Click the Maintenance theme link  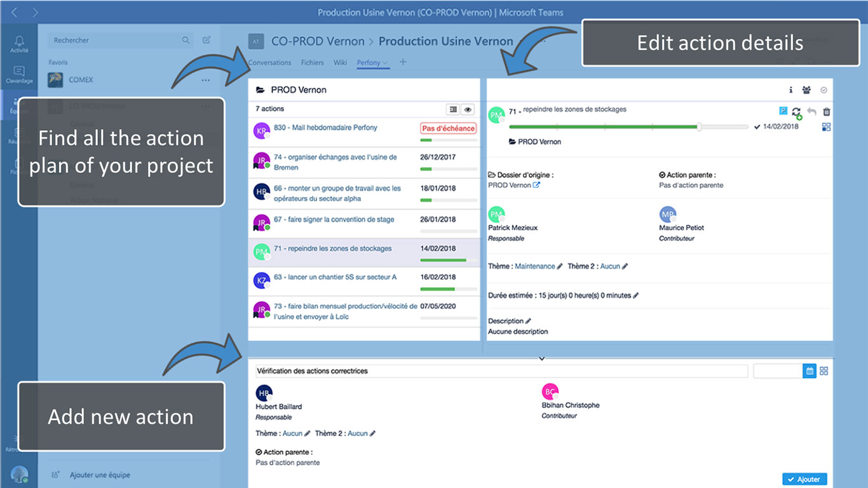point(535,266)
